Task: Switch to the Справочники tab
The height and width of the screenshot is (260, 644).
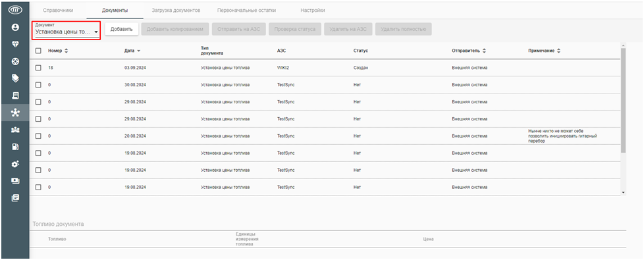Action: [58, 11]
